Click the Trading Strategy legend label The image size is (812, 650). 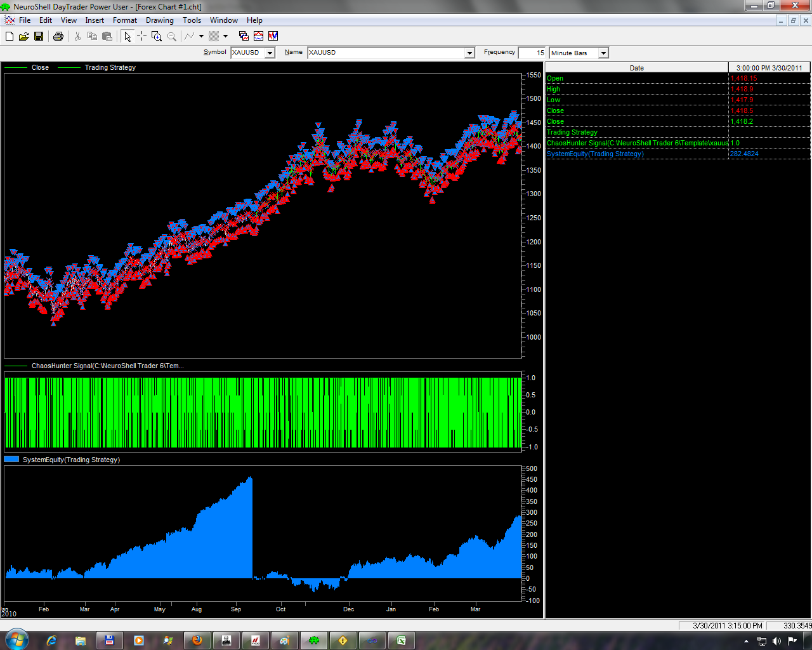[110, 67]
